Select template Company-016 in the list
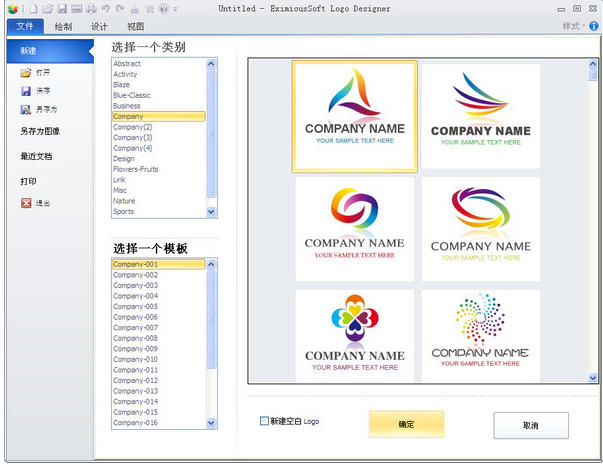Image resolution: width=603 pixels, height=465 pixels. [x=159, y=423]
